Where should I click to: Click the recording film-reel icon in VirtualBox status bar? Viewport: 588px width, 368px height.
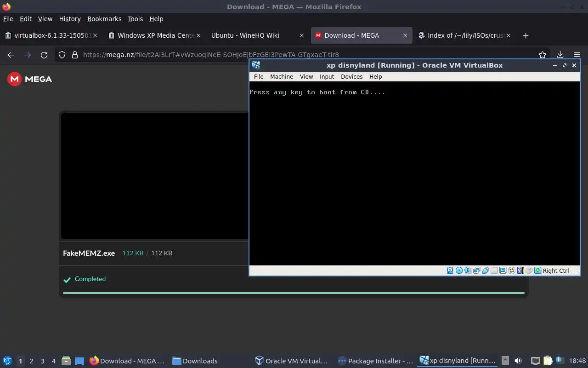[x=511, y=270]
